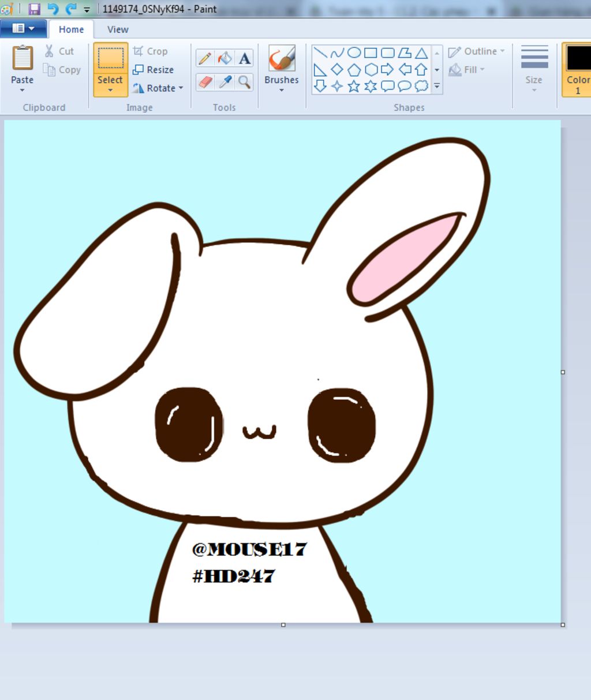
Task: Select the Fill with color bucket tool
Action: (x=225, y=58)
